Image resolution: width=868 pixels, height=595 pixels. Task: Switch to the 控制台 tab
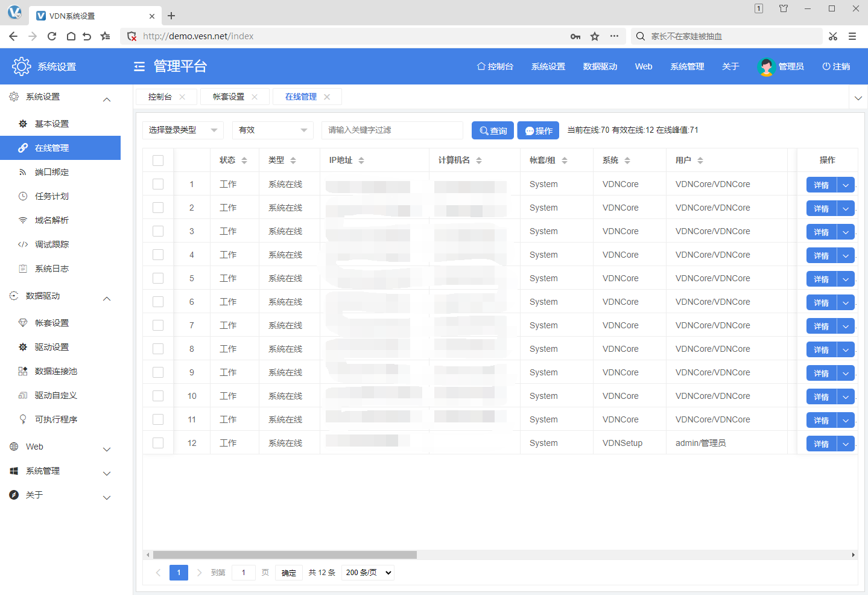tap(160, 97)
